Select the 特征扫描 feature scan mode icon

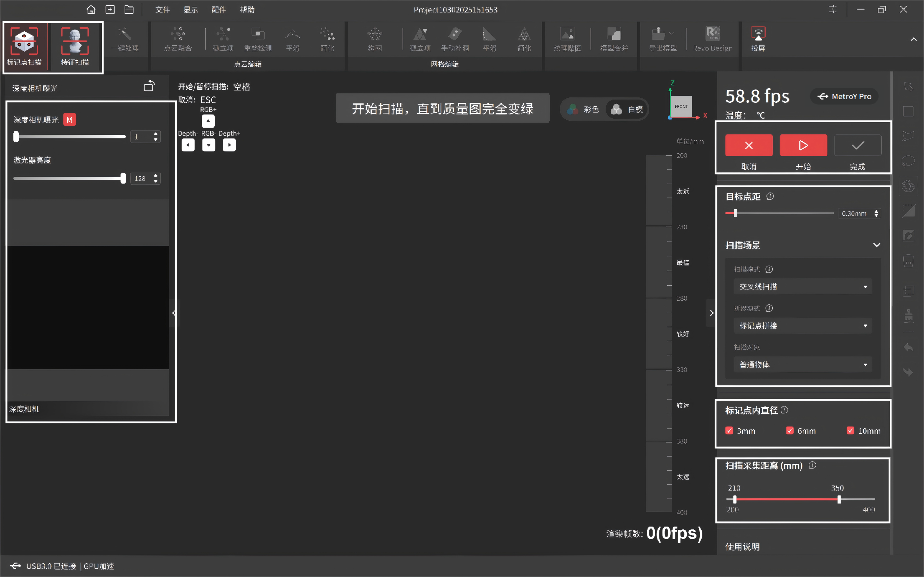point(75,41)
